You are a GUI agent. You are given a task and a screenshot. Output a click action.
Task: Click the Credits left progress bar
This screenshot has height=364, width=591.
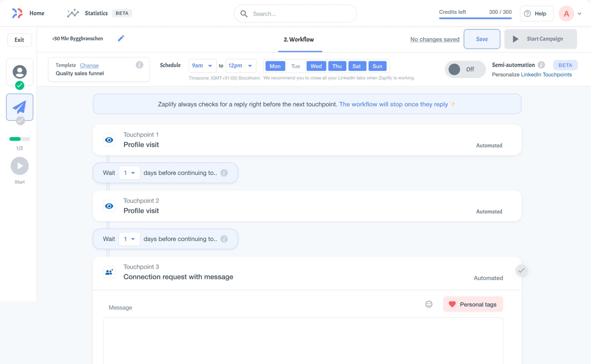[x=475, y=18]
